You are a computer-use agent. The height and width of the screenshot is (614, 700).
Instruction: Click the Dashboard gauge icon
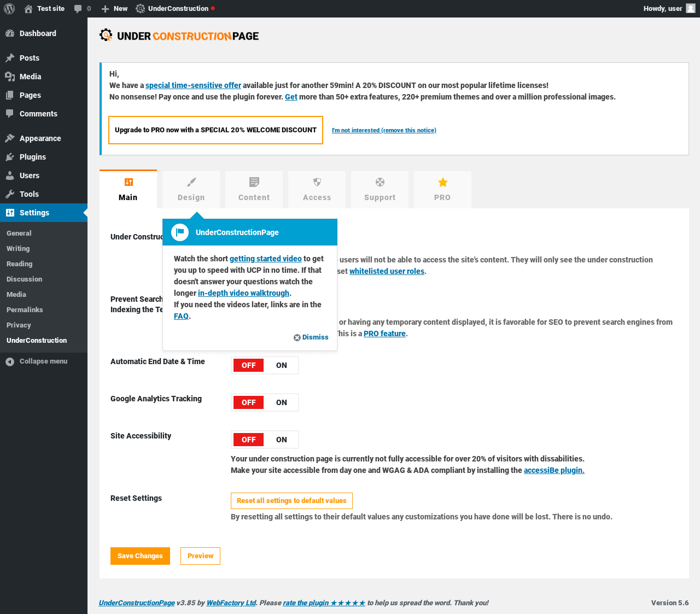pyautogui.click(x=10, y=33)
